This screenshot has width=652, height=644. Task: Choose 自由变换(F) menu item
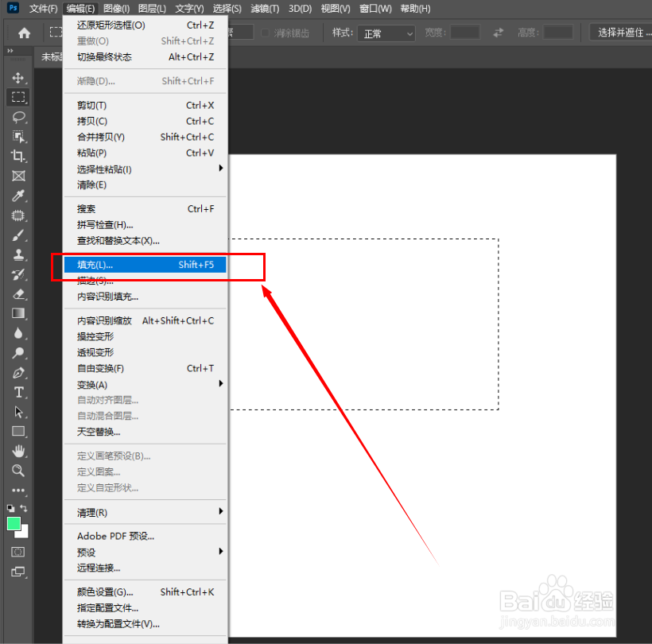coord(146,368)
